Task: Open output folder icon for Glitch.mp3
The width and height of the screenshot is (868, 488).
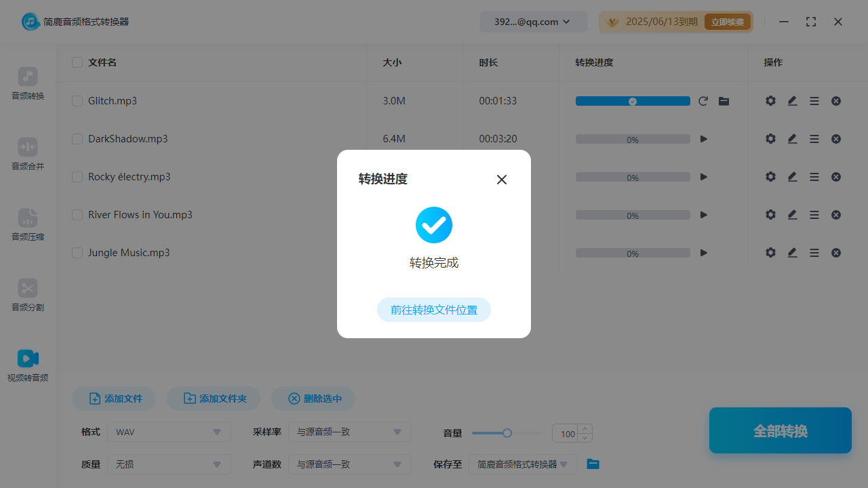Action: tap(724, 101)
